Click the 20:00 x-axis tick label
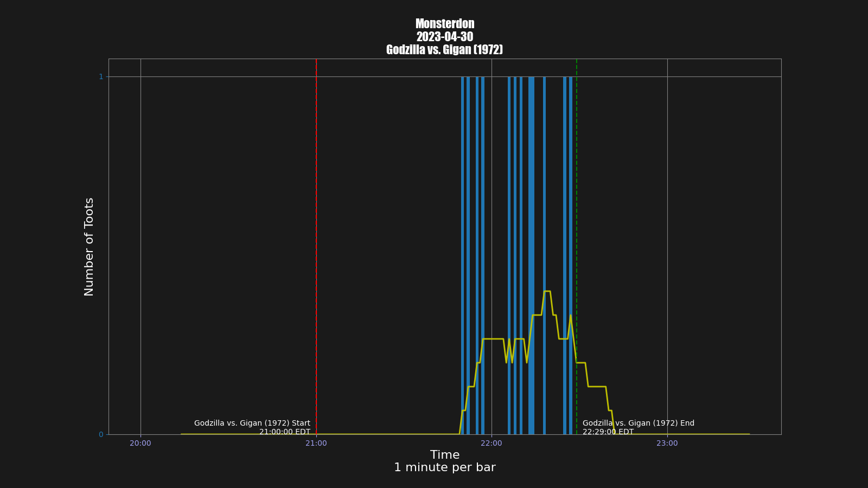Viewport: 868px width, 488px height. click(x=141, y=443)
